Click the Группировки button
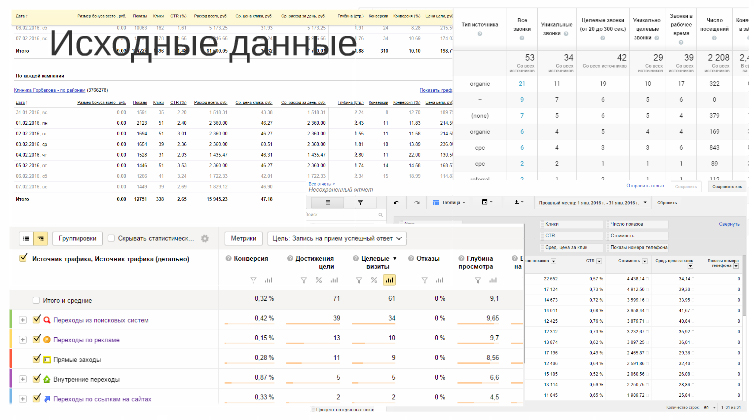 pyautogui.click(x=77, y=239)
